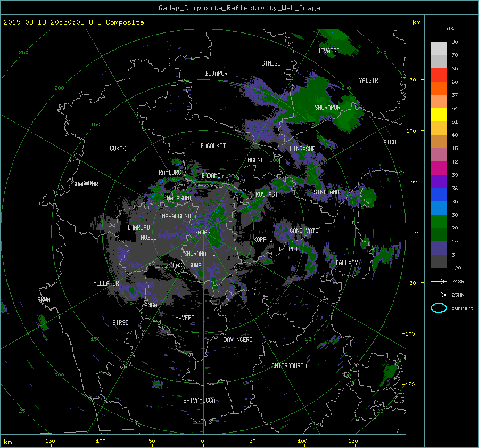The width and height of the screenshot is (479, 448).
Task: Click the CHITRADURGA city label
Action: pos(289,366)
